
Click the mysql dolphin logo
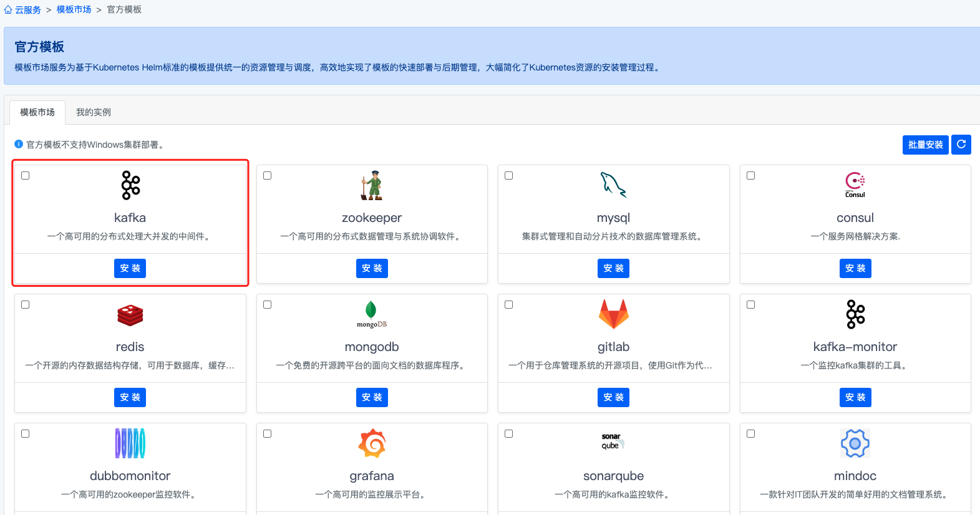(x=613, y=185)
